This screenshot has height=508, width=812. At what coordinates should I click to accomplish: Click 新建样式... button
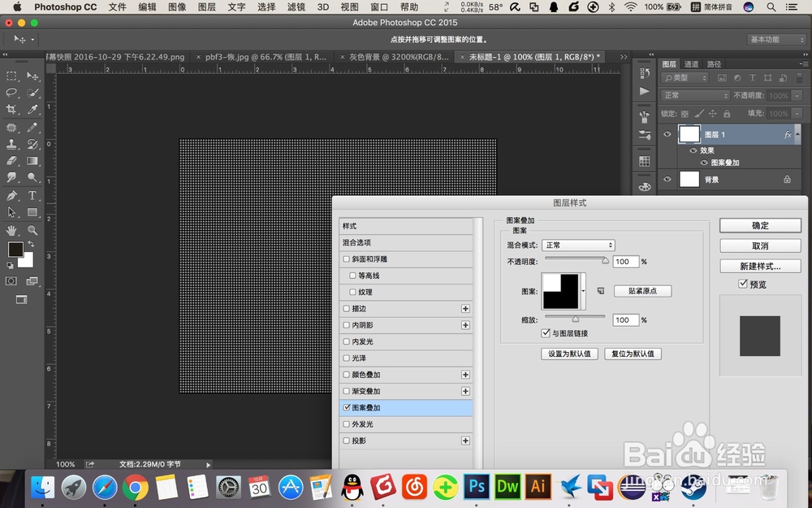(x=760, y=267)
